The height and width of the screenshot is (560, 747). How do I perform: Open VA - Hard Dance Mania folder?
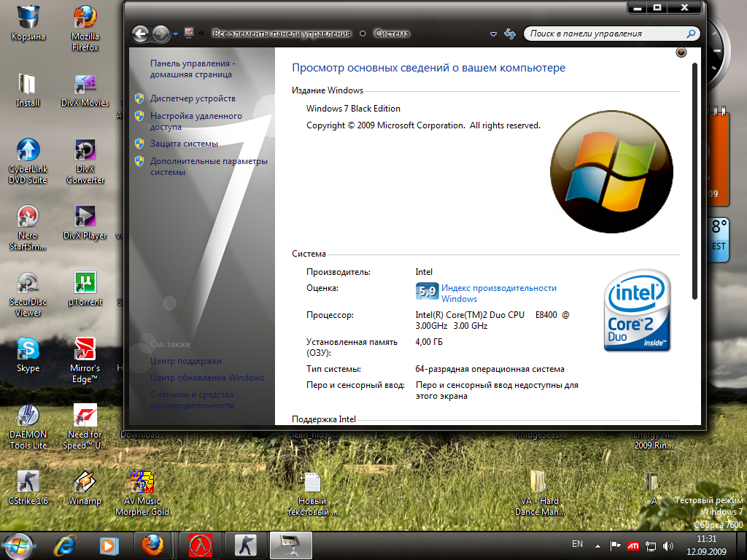click(539, 493)
